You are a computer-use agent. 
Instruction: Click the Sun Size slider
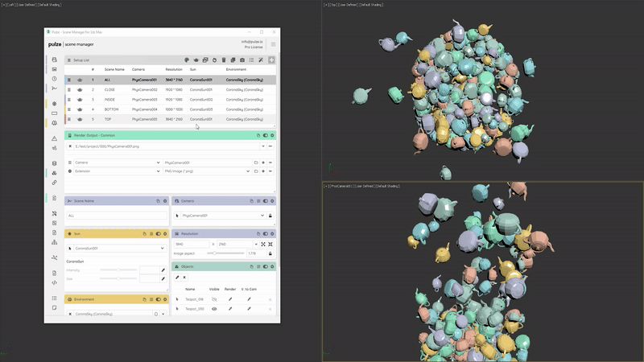click(x=118, y=278)
